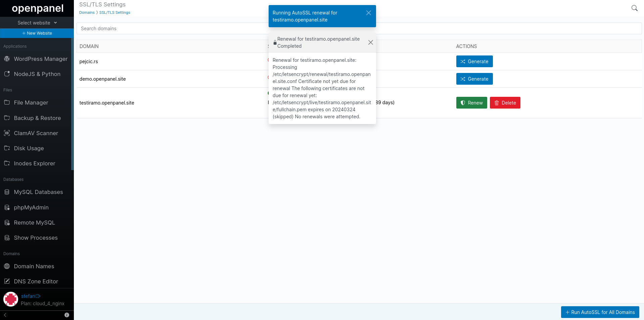Generate SSL for demo.openpanel.site
The width and height of the screenshot is (644, 320).
[474, 79]
